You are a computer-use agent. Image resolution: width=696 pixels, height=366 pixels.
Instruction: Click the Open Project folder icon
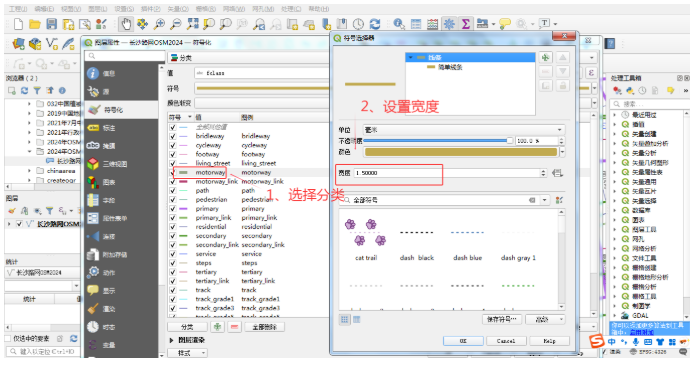pos(35,24)
